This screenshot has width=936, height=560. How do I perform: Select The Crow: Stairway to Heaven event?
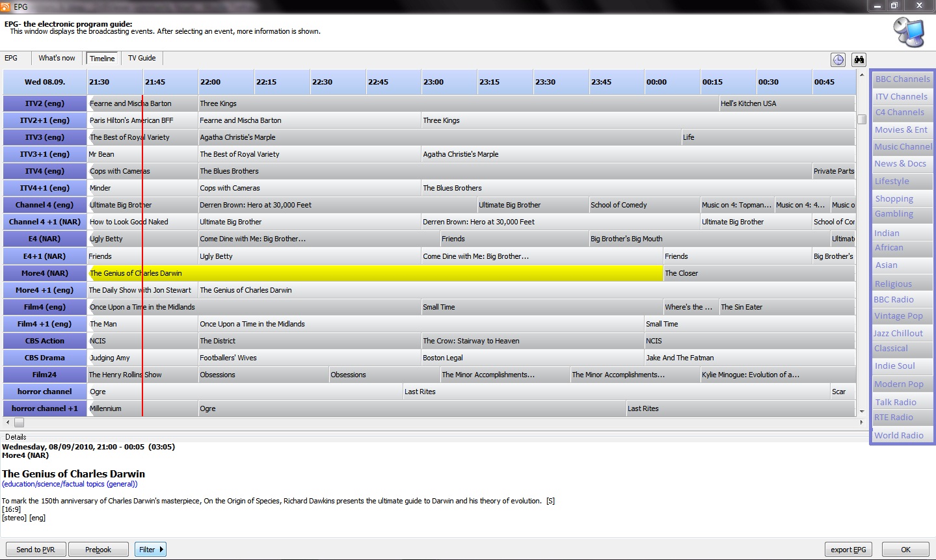click(533, 341)
